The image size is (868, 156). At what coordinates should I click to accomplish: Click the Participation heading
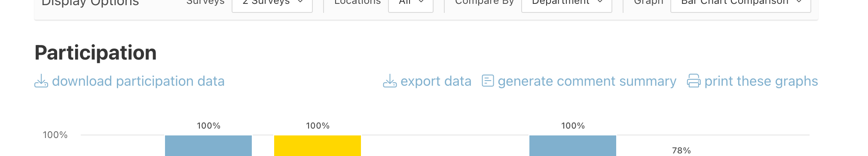click(95, 53)
